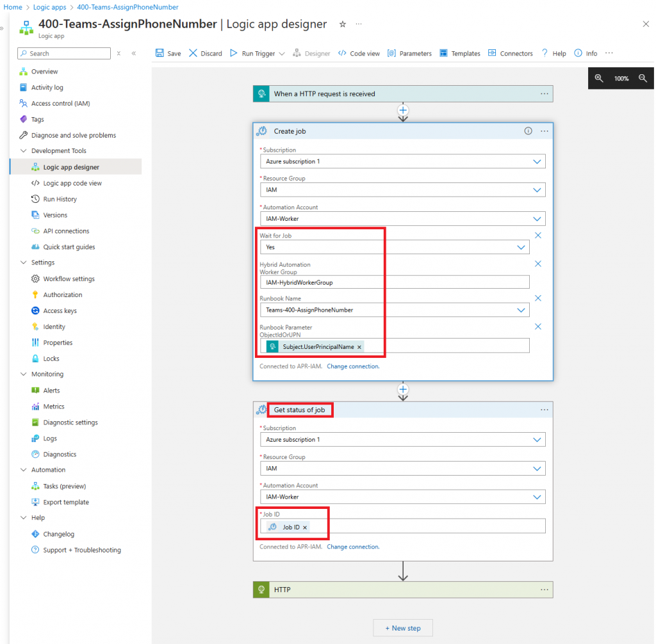Open the Run Trigger dropdown menu
The image size is (656, 644).
[x=282, y=54]
